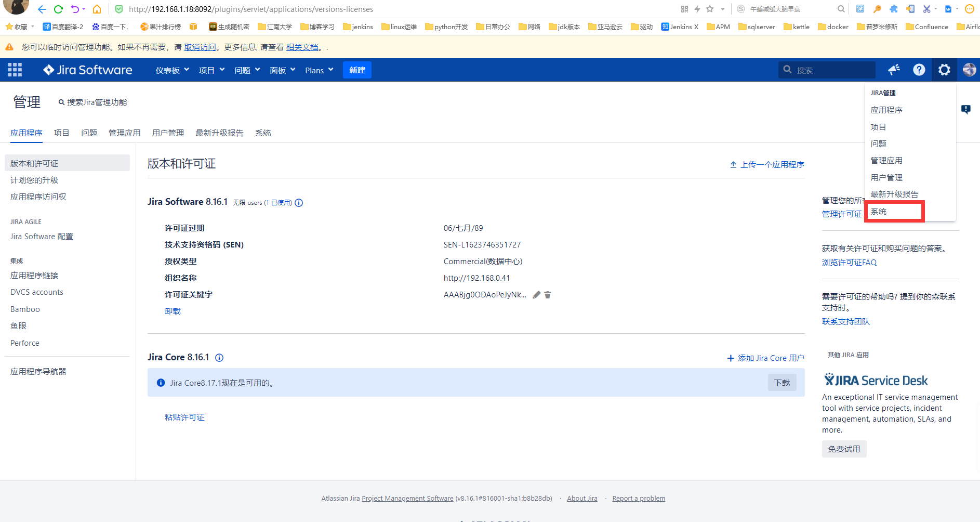
Task: Open the 百度翻译-2 bookmark
Action: (63, 27)
